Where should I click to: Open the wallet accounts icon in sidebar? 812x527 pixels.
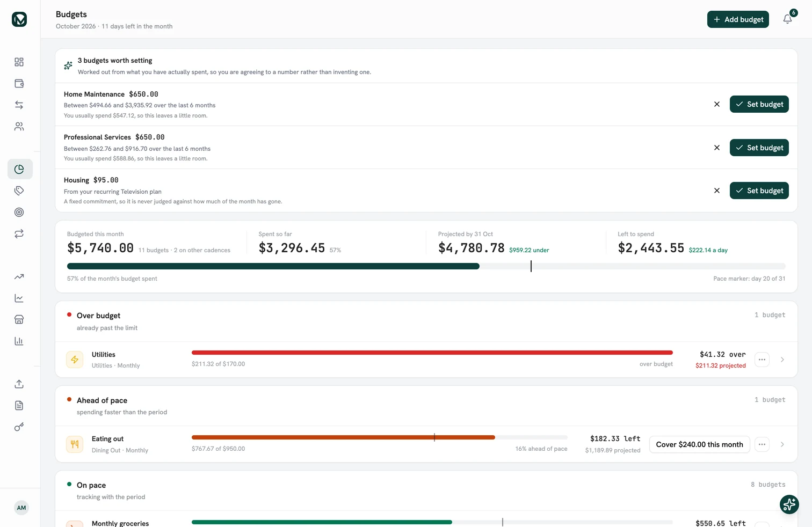click(x=19, y=84)
